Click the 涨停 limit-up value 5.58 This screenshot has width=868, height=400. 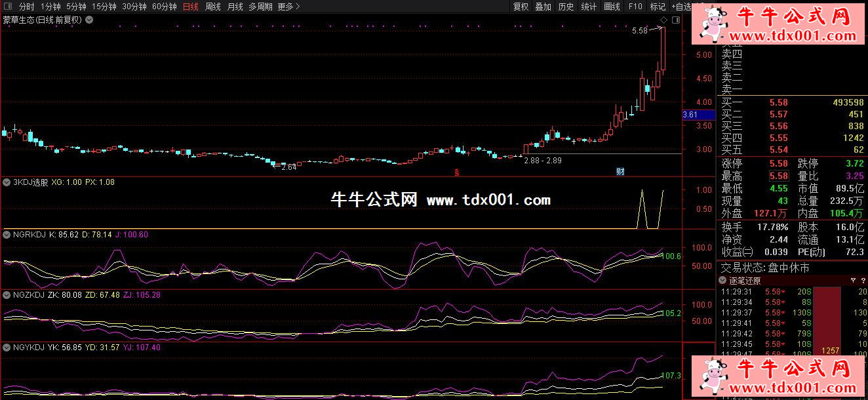pyautogui.click(x=779, y=163)
